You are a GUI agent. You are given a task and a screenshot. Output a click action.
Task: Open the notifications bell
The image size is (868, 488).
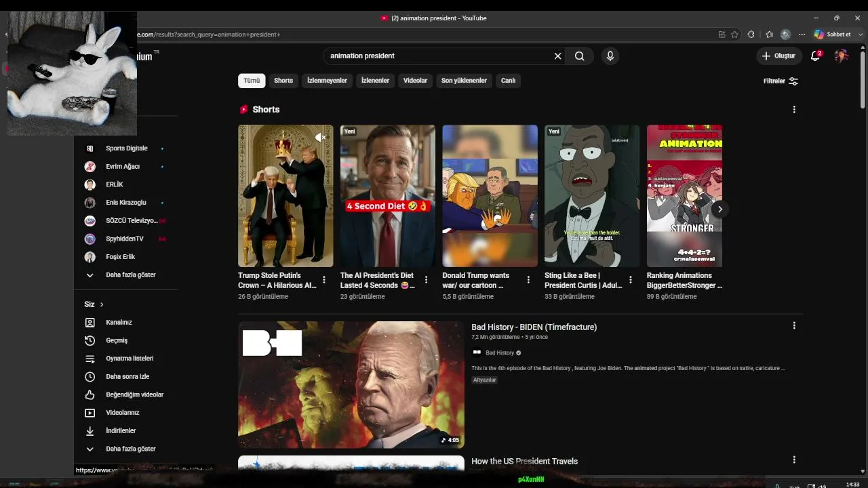point(816,56)
